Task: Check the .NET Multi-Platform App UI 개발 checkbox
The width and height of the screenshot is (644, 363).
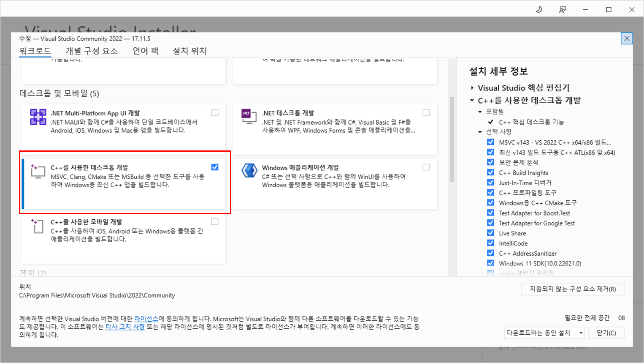Action: pyautogui.click(x=215, y=113)
